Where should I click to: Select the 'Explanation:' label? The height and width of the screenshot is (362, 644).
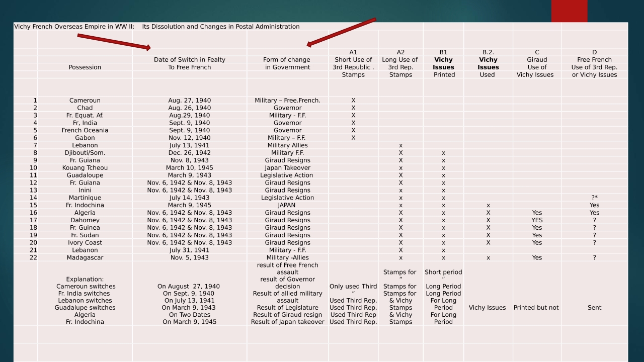pyautogui.click(x=85, y=280)
